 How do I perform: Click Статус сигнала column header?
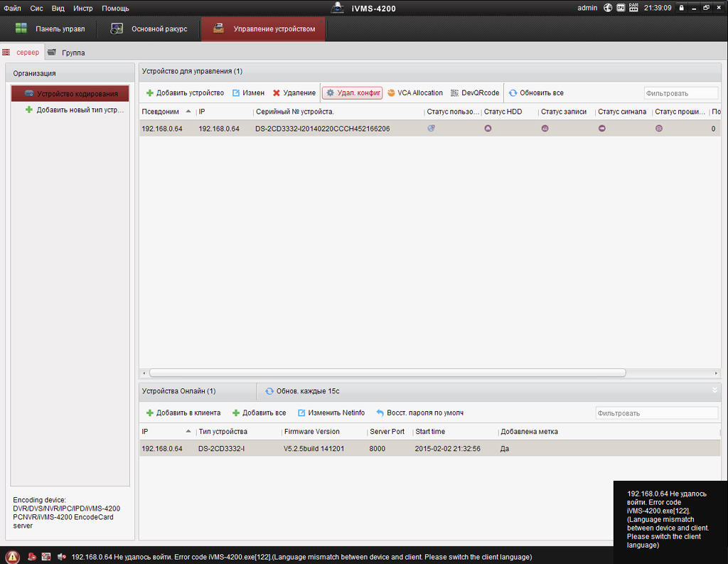[x=623, y=112]
